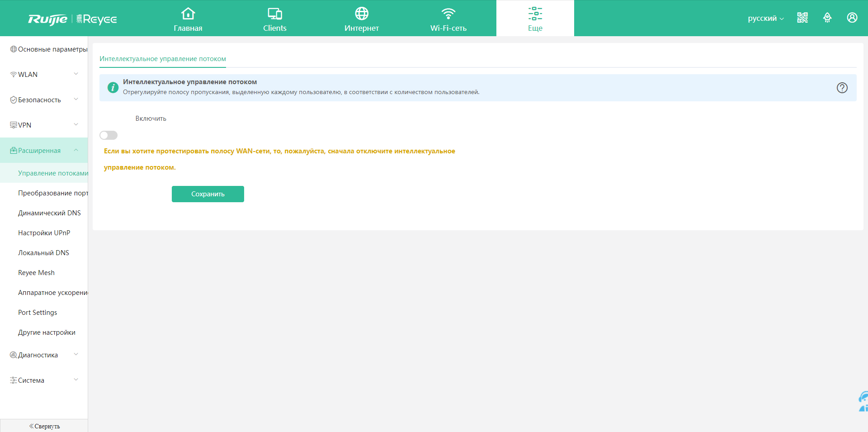Viewport: 868px width, 432px height.
Task: Expand the Система menu chevron
Action: coord(76,380)
